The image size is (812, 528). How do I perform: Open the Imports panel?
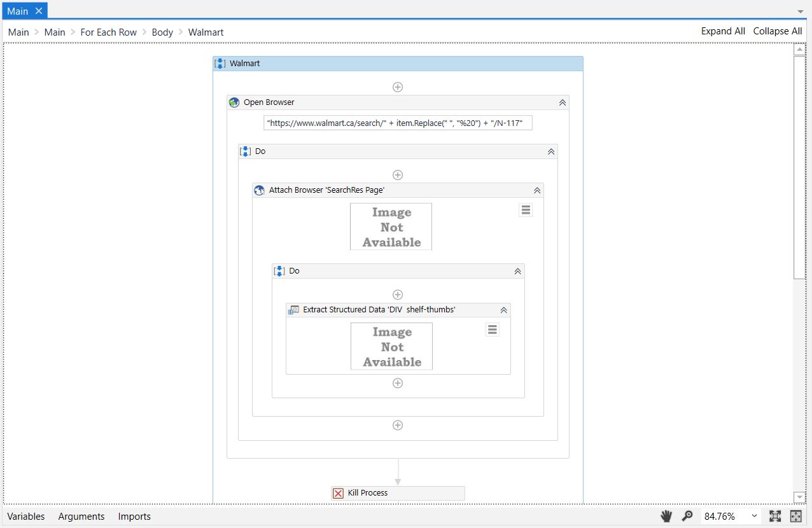pyautogui.click(x=134, y=517)
